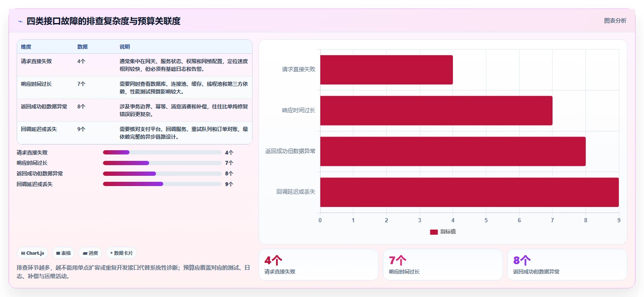Click the 响应时间过长 progress bar
The height and width of the screenshot is (297, 644).
click(x=162, y=163)
